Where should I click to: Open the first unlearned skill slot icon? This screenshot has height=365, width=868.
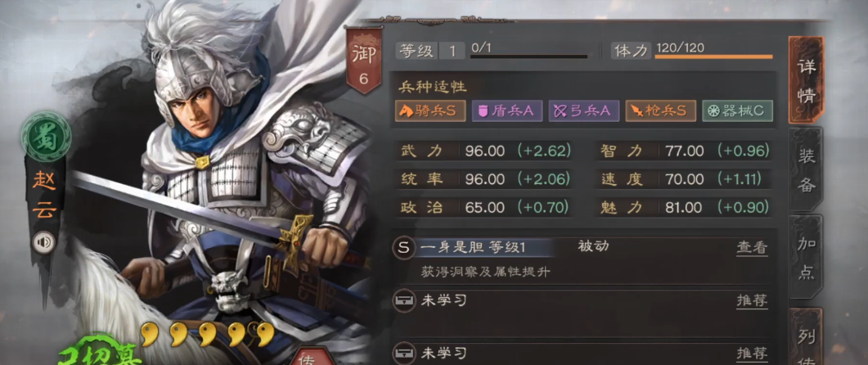403,300
